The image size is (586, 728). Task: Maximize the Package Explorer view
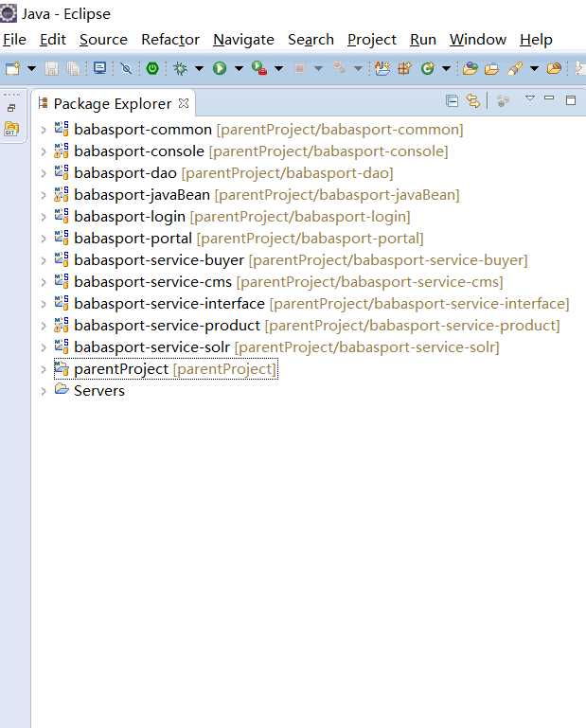click(x=571, y=99)
